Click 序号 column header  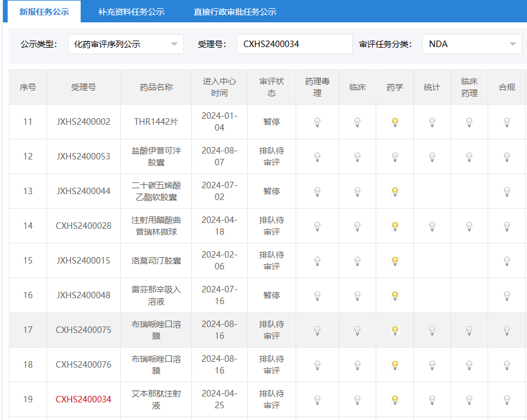coord(28,87)
